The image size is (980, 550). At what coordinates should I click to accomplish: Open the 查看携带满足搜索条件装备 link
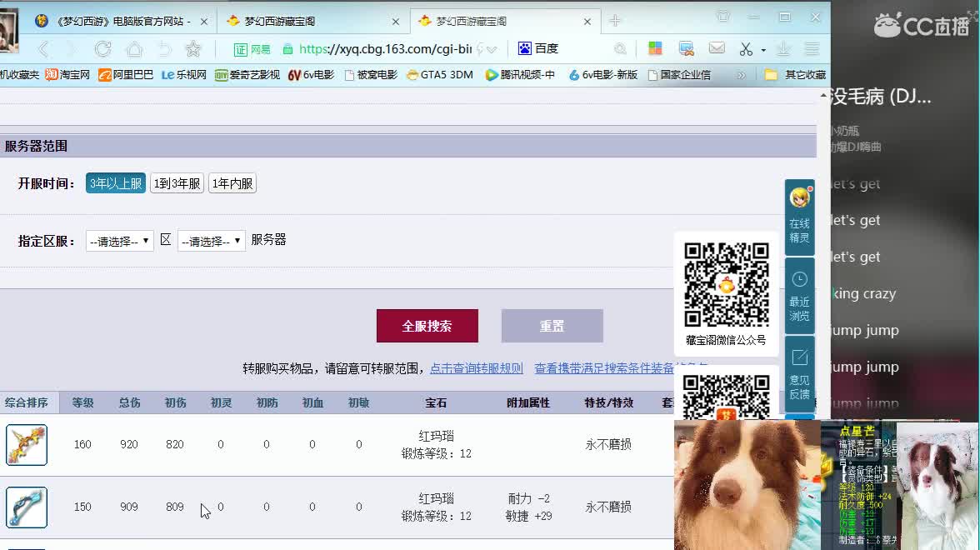coord(604,368)
